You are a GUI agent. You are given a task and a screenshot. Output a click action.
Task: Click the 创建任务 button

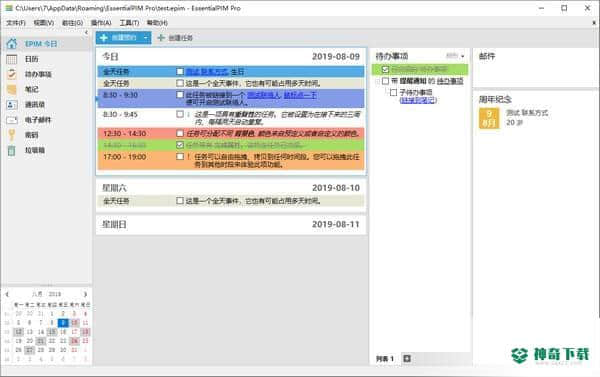(x=175, y=38)
